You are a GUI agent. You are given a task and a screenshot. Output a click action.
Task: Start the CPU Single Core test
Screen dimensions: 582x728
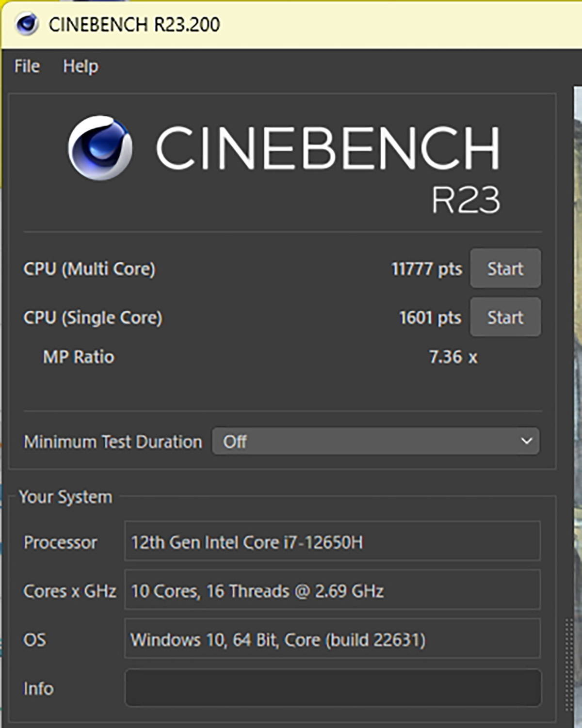[505, 317]
